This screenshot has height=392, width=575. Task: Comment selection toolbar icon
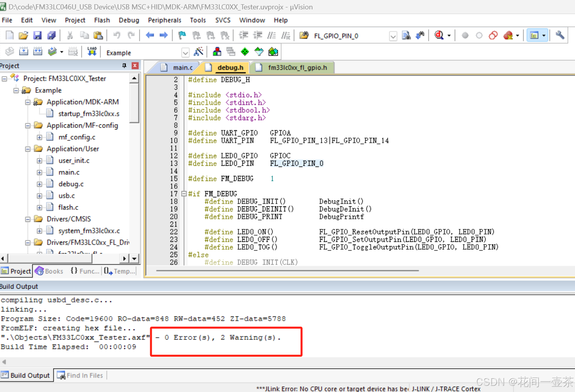[272, 35]
